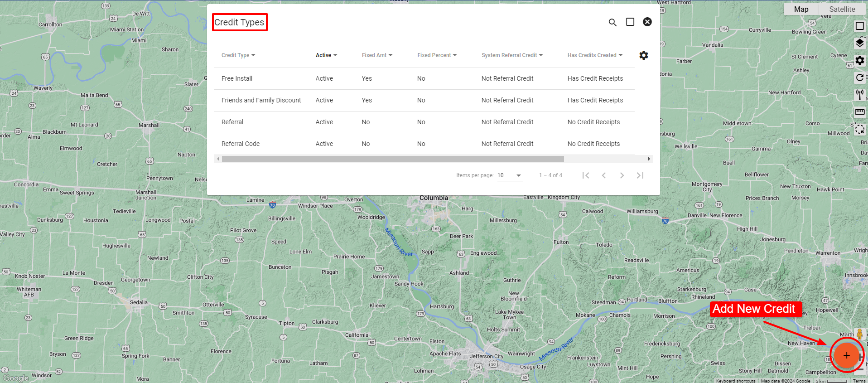Sort by Fixed Amt column
The height and width of the screenshot is (383, 868).
(377, 55)
